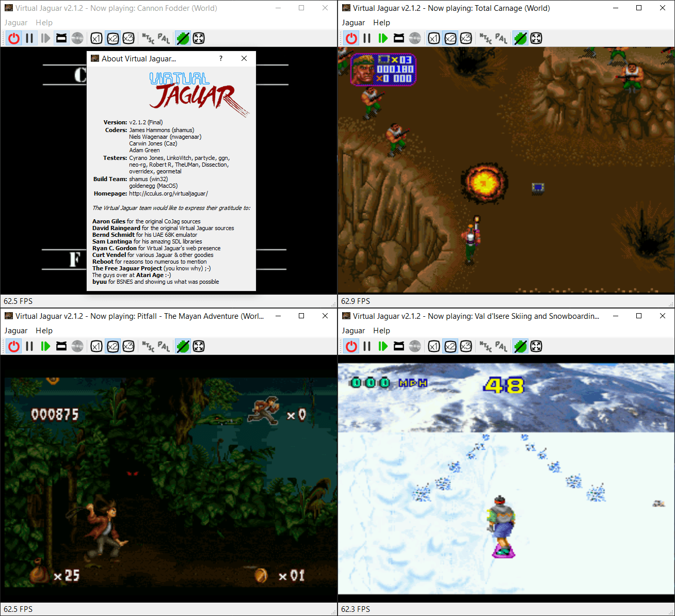The width and height of the screenshot is (675, 616).
Task: Select PAL mode in Pitfall window
Action: [164, 346]
